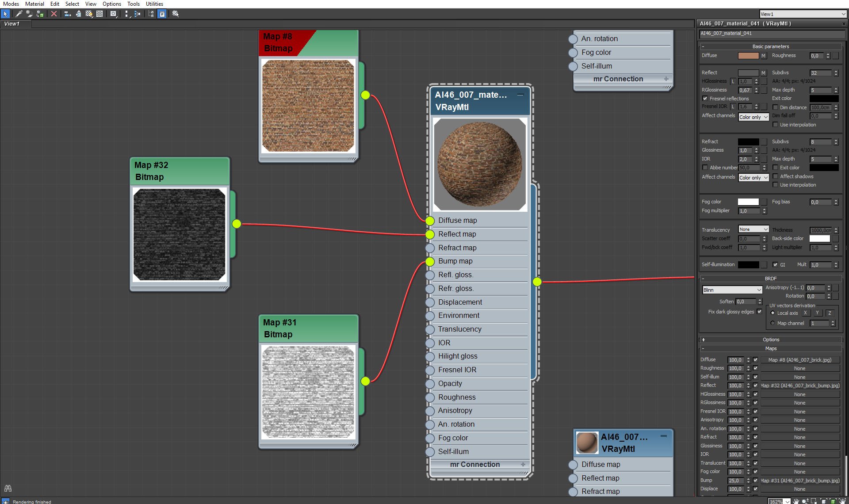The height and width of the screenshot is (504, 849).
Task: Expand the Options rollout
Action: [x=770, y=340]
